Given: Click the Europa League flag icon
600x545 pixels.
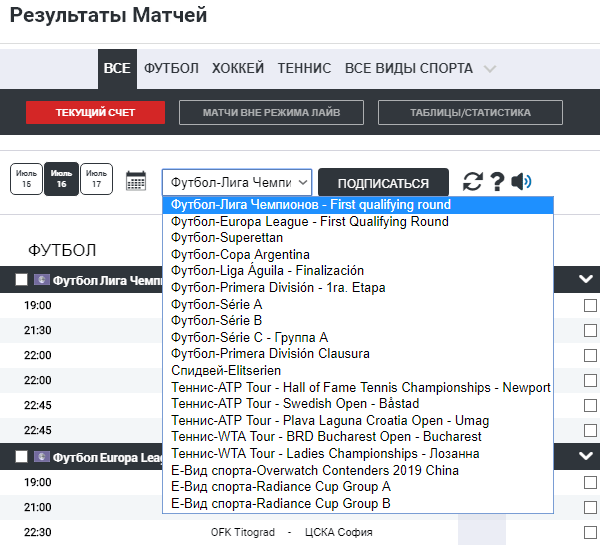Looking at the screenshot, I should (41, 457).
